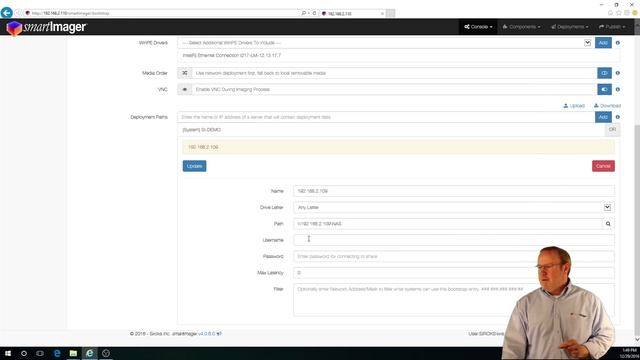Focus the Name input field
640x360 pixels.
(x=454, y=191)
